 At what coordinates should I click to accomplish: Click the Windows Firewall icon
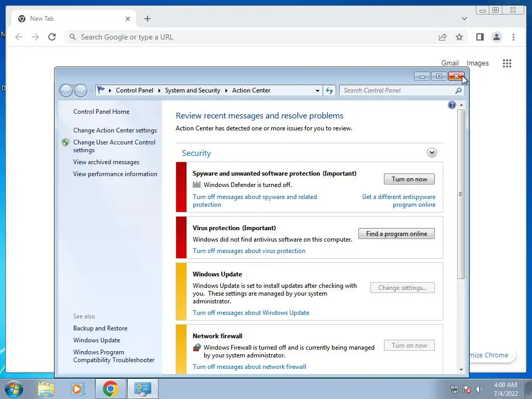[x=197, y=348]
